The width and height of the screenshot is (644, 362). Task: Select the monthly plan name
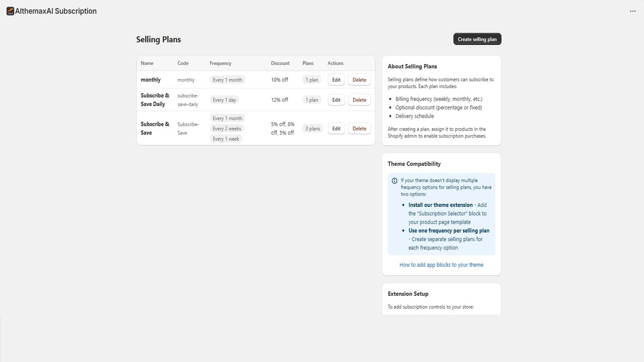coord(151,80)
